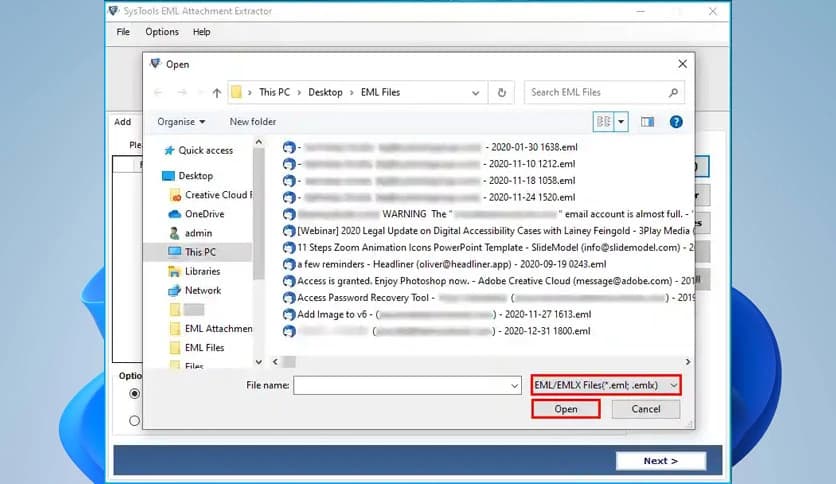
Task: Click the navigation pane scroll up arrow
Action: click(259, 142)
